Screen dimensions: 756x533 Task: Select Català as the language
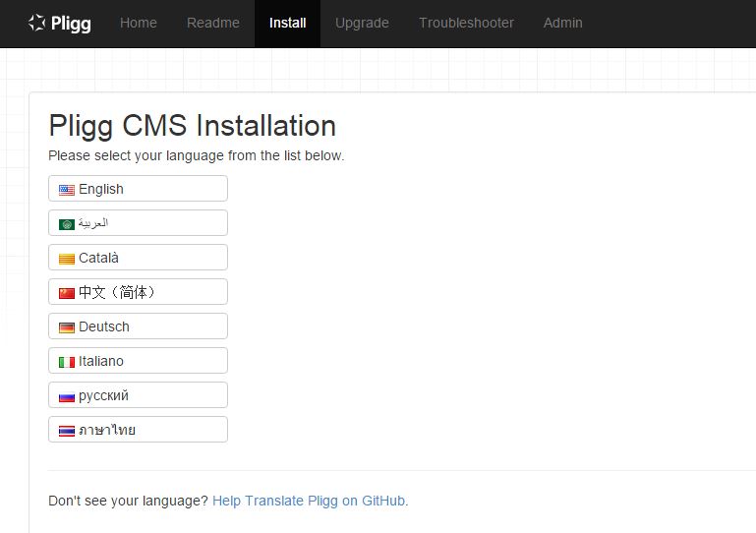tap(138, 258)
